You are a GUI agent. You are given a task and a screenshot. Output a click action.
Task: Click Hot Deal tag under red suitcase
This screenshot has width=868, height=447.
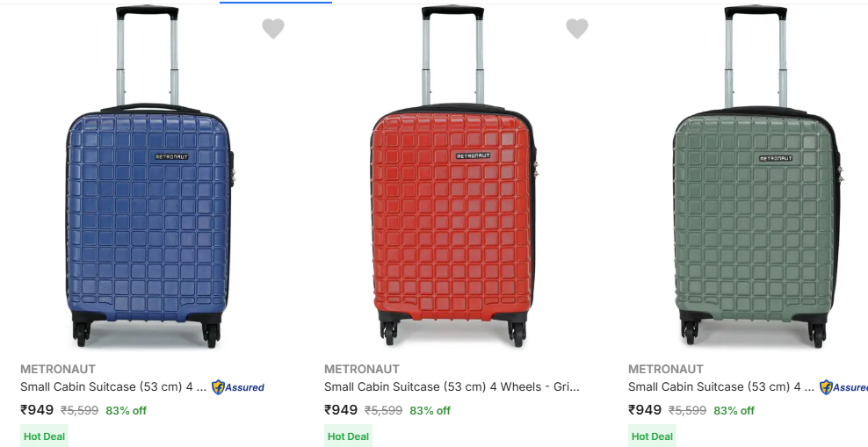tap(348, 436)
